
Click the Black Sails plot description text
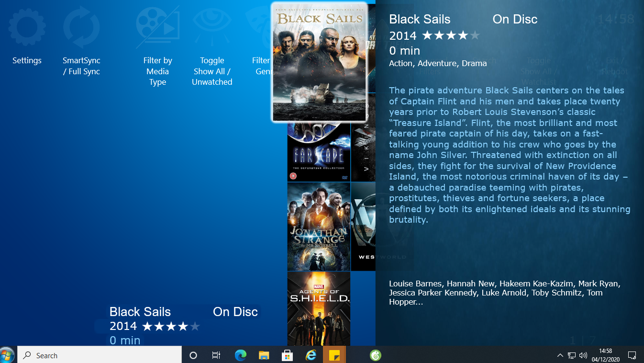pyautogui.click(x=510, y=155)
